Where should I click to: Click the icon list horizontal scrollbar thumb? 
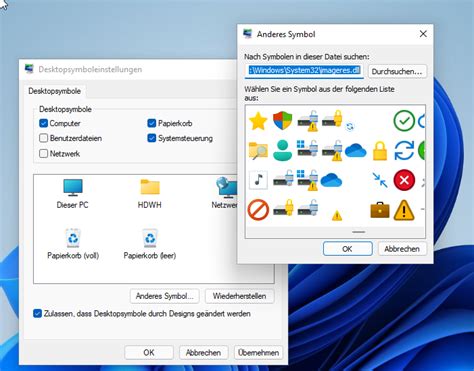(359, 232)
